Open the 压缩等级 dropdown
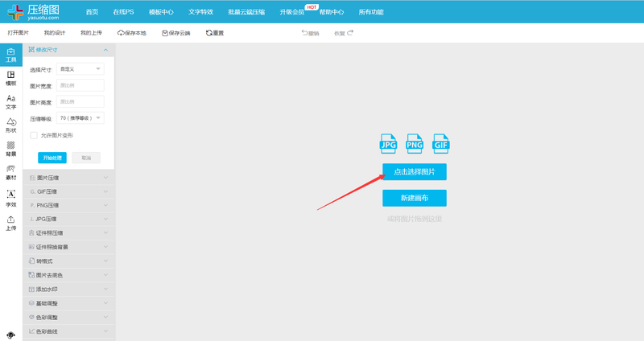 (80, 118)
